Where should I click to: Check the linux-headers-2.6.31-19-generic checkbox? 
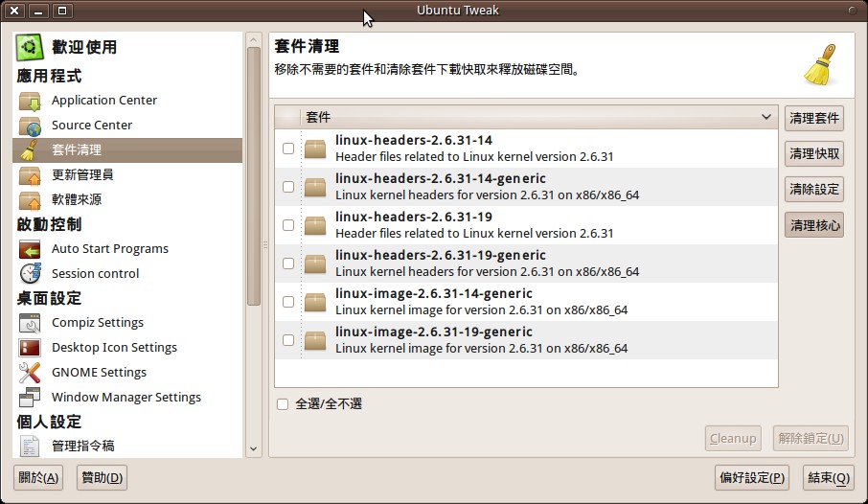click(288, 263)
